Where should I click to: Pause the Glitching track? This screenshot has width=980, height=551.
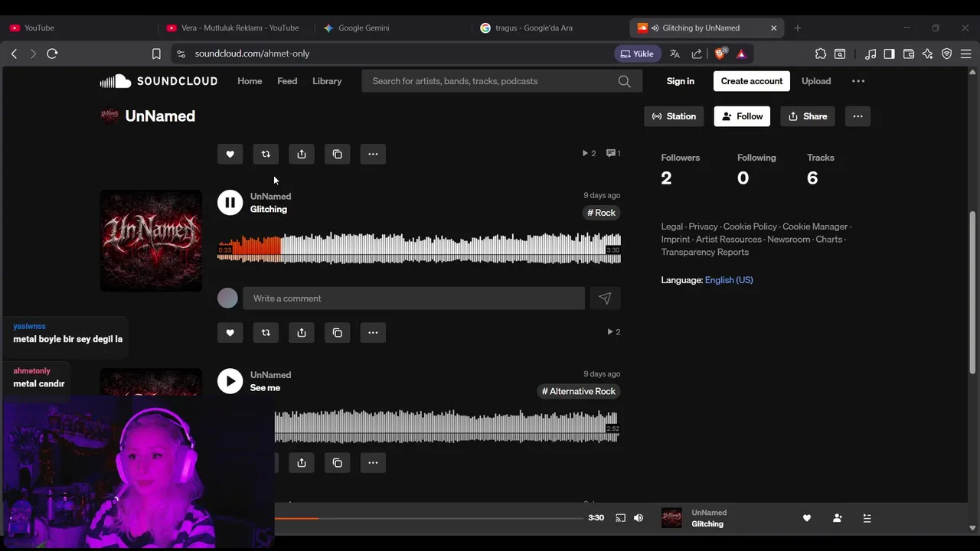pos(230,202)
